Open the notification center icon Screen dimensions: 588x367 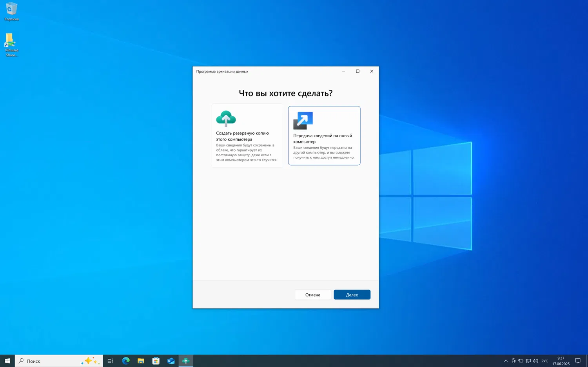tap(577, 361)
